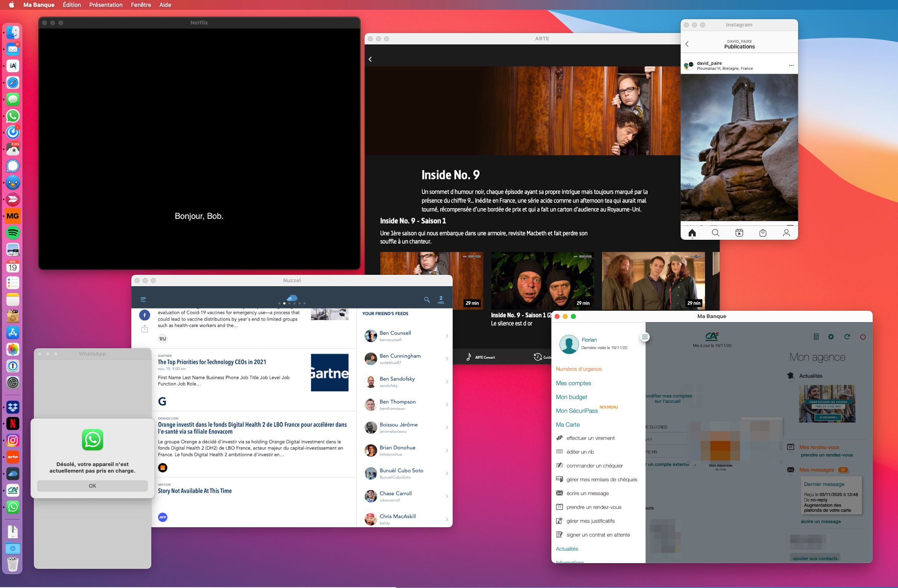Click 'Dernier message' card in Ma Banque
The height and width of the screenshot is (588, 898).
(x=832, y=496)
